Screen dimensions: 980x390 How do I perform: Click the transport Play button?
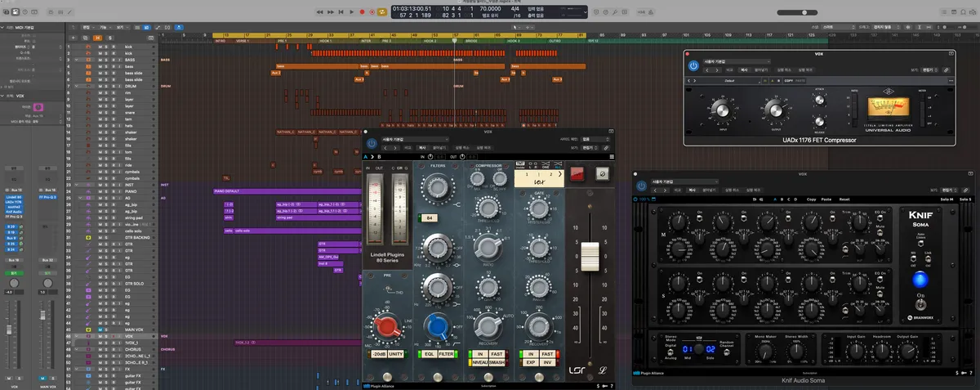click(x=351, y=12)
